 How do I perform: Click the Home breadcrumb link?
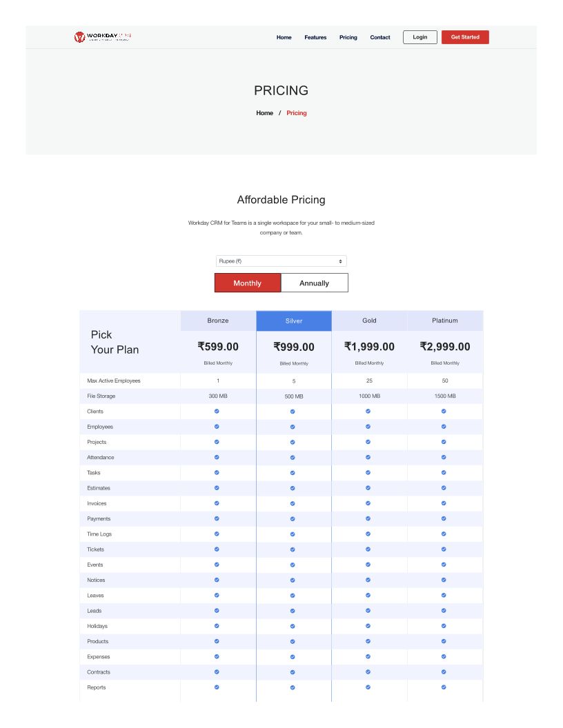pyautogui.click(x=264, y=113)
